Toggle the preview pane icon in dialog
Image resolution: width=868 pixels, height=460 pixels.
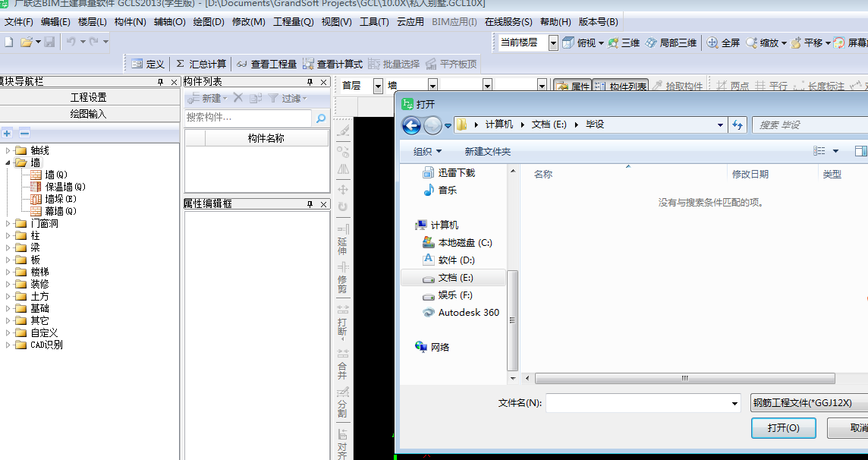coord(861,151)
